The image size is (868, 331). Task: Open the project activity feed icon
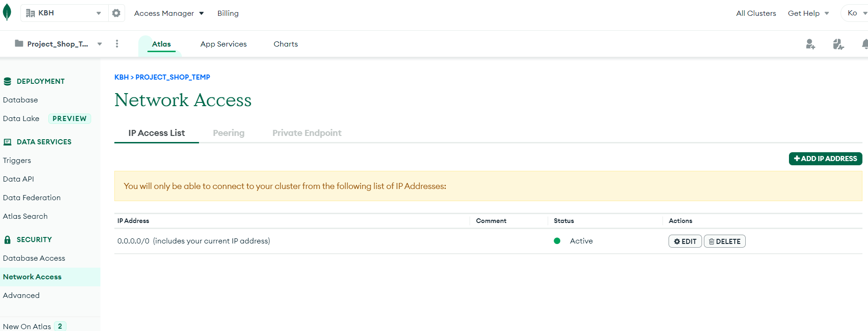pos(838,44)
